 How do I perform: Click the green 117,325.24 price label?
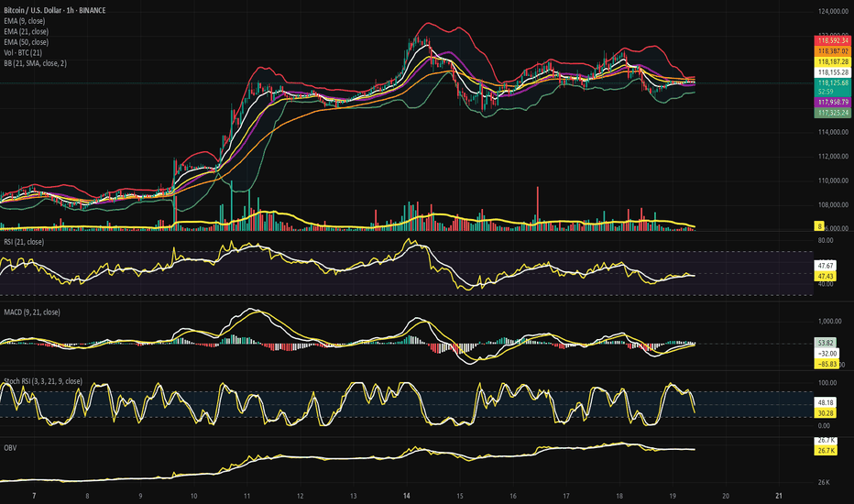832,113
